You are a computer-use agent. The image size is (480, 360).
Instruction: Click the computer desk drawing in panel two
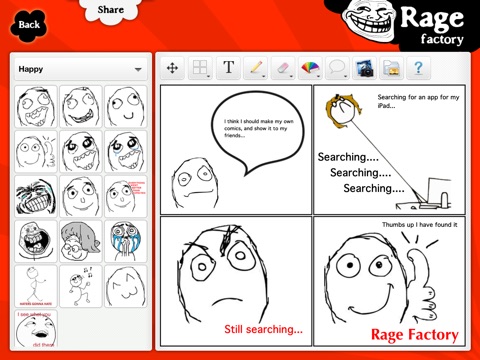pyautogui.click(x=424, y=193)
